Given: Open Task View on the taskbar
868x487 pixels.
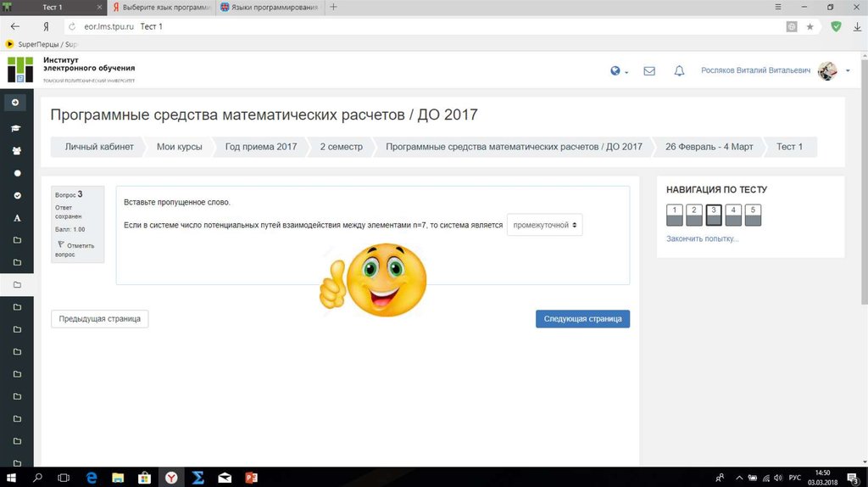Looking at the screenshot, I should 64,478.
